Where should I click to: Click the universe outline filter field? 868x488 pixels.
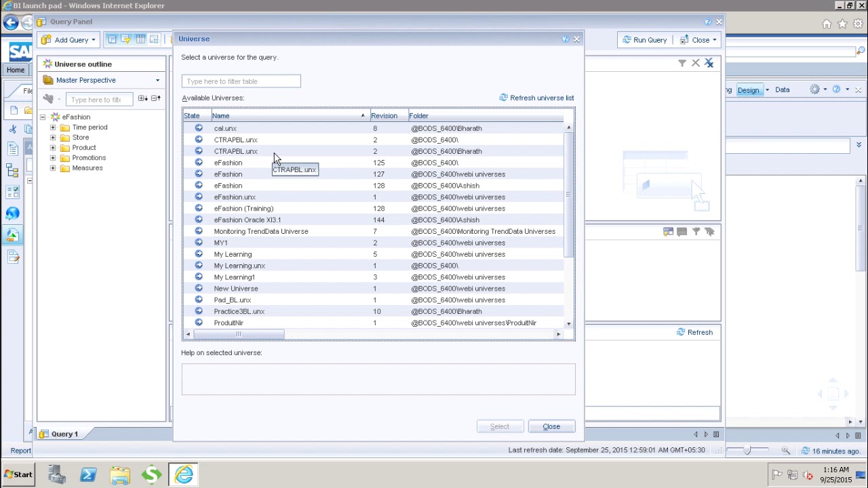tap(99, 100)
